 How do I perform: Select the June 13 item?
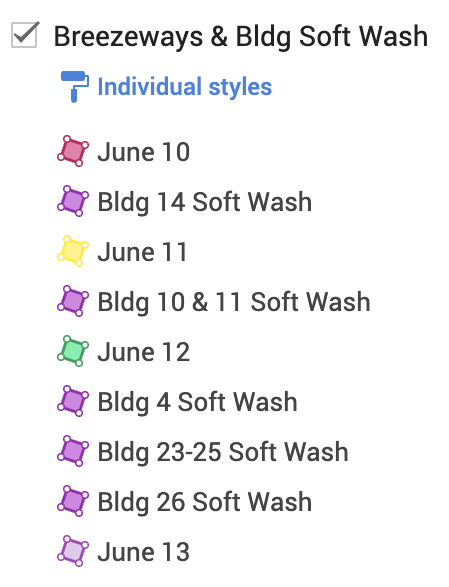click(144, 552)
